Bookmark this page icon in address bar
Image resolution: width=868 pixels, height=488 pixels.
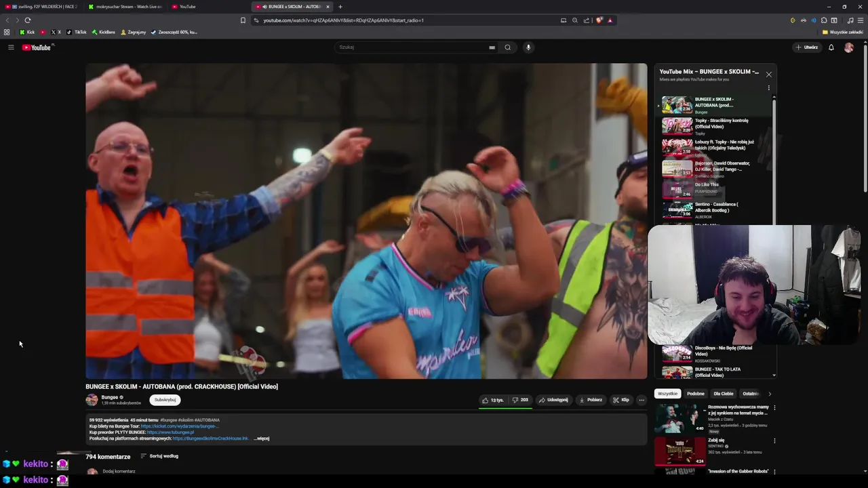pos(243,20)
